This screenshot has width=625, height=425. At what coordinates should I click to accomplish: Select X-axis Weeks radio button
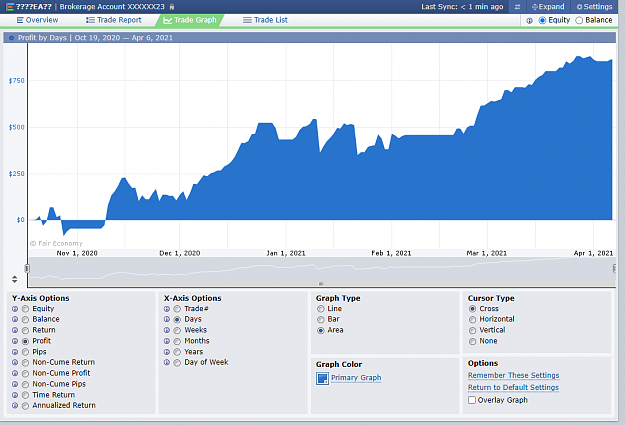(177, 330)
